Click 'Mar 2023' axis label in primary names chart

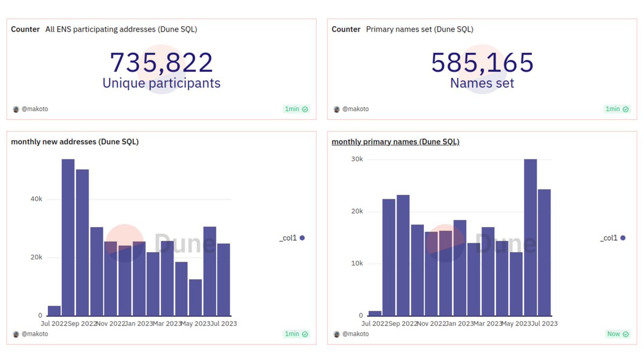point(488,323)
